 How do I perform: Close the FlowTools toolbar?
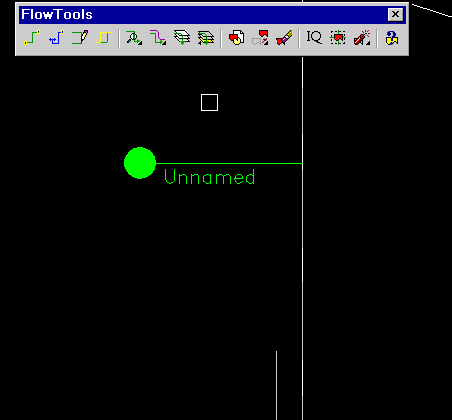[x=395, y=14]
